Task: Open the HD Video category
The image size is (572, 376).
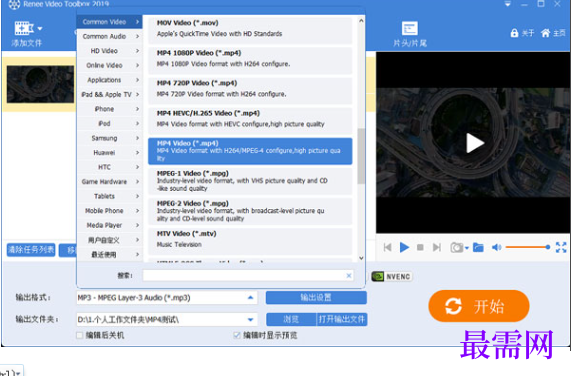Action: coord(109,51)
